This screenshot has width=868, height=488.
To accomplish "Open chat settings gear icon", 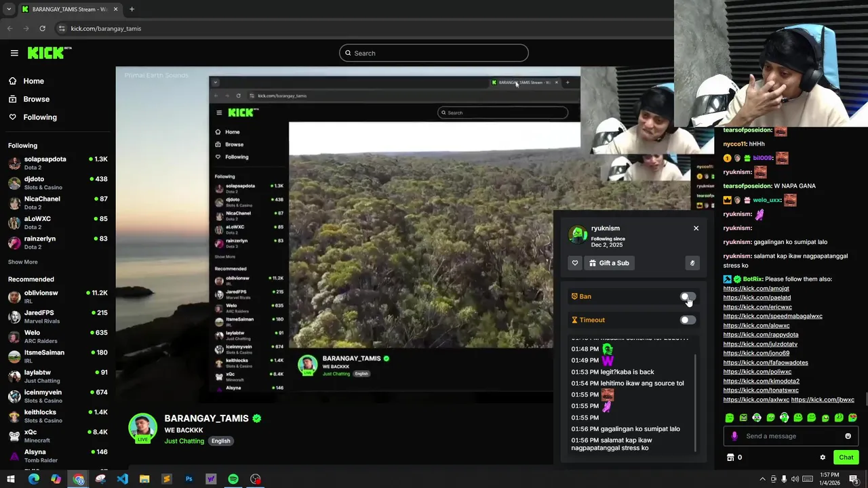I will (x=823, y=457).
